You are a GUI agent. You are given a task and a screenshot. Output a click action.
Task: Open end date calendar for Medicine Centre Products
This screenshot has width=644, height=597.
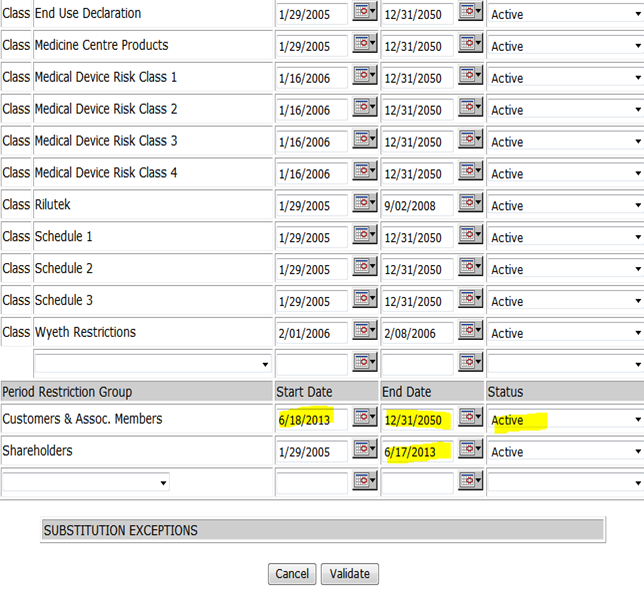pos(470,44)
